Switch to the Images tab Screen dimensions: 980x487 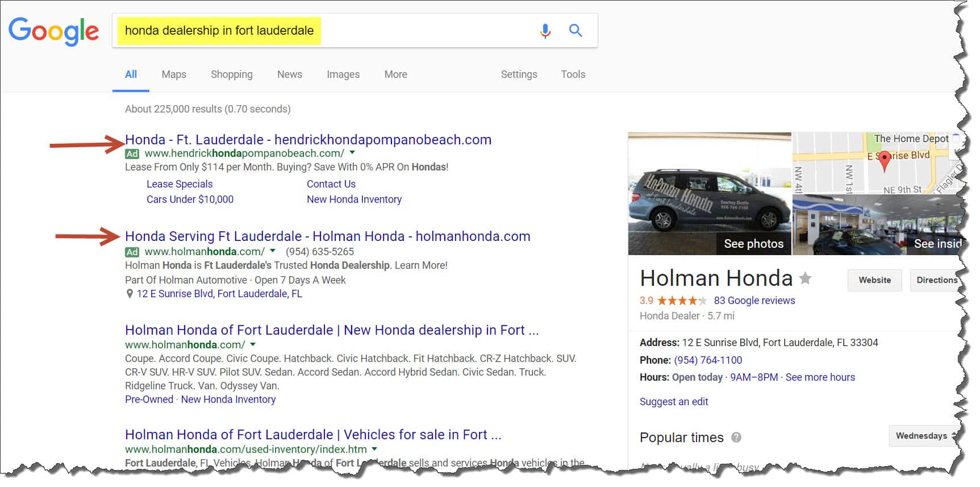pos(343,74)
